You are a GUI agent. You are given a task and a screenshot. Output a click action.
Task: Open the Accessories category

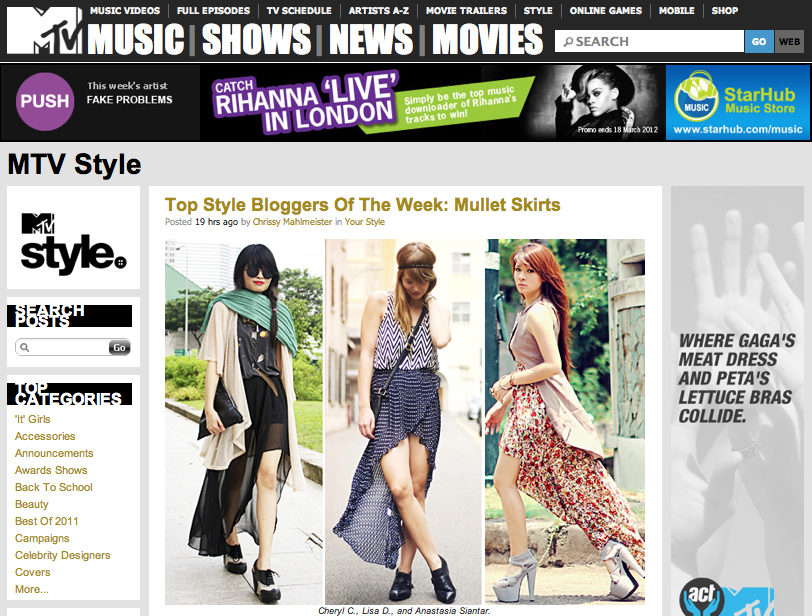pyautogui.click(x=45, y=436)
